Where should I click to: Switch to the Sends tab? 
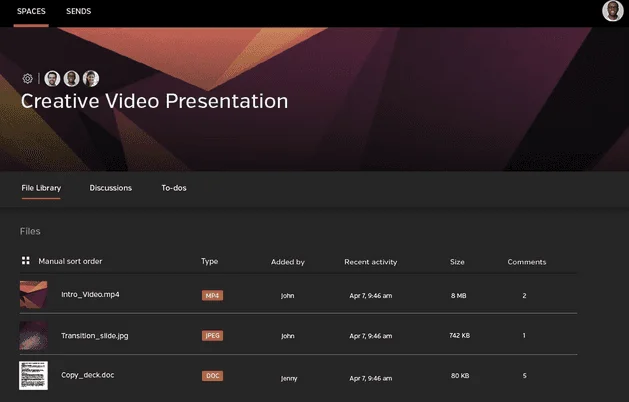[79, 11]
